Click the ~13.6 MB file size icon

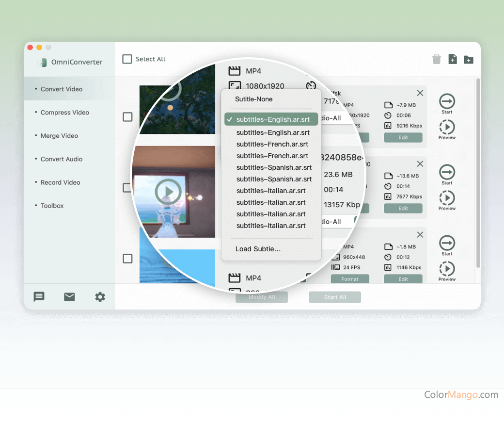click(x=388, y=176)
